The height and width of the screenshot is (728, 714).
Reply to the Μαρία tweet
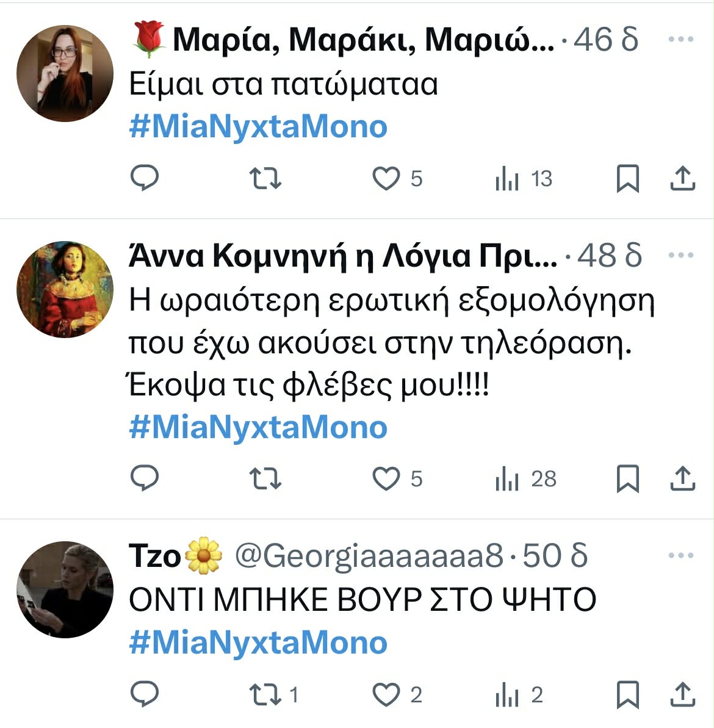click(145, 178)
